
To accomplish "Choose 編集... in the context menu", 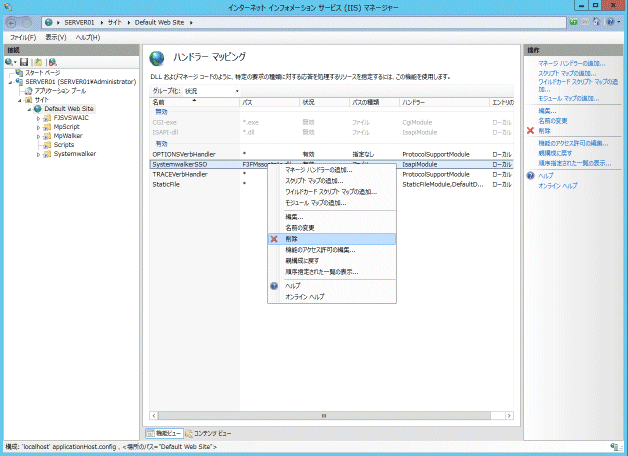I will (x=332, y=217).
